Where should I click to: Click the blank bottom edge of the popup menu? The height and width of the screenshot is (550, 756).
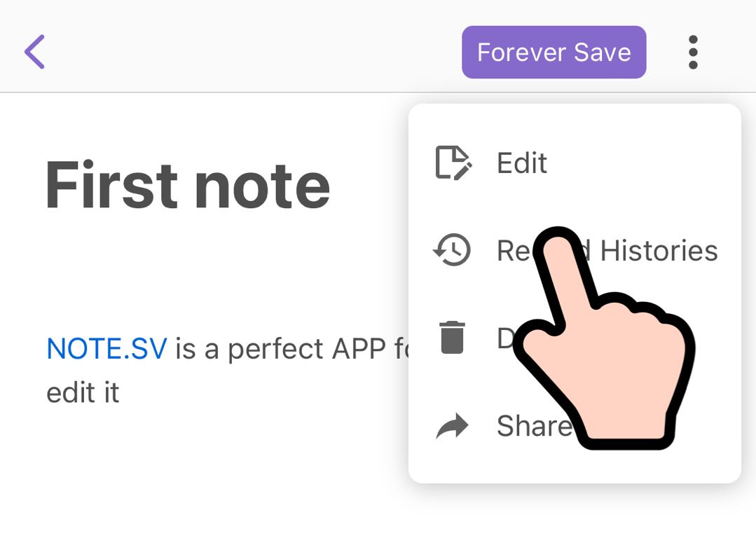tap(575, 468)
